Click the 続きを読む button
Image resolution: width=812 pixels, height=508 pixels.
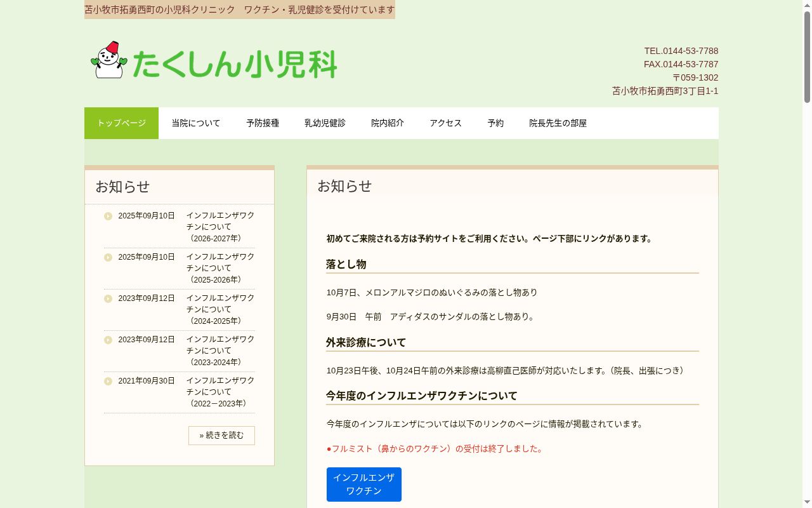(x=221, y=436)
